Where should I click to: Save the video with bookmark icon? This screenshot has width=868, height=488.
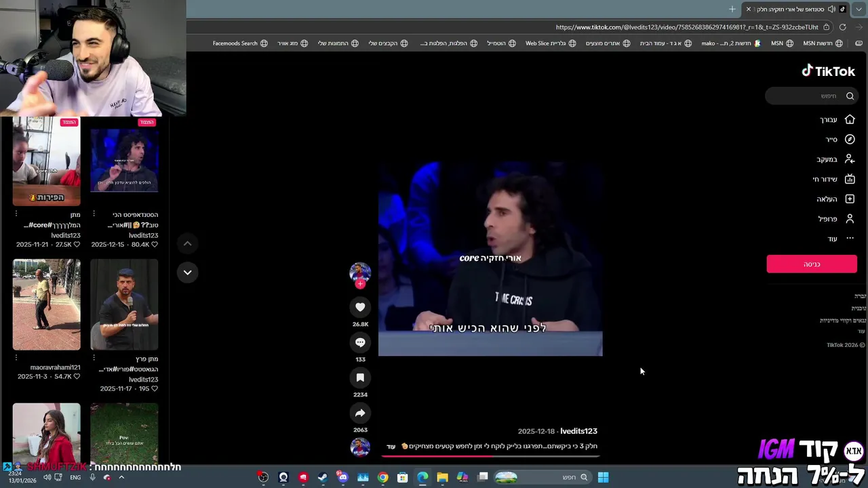[x=360, y=378]
